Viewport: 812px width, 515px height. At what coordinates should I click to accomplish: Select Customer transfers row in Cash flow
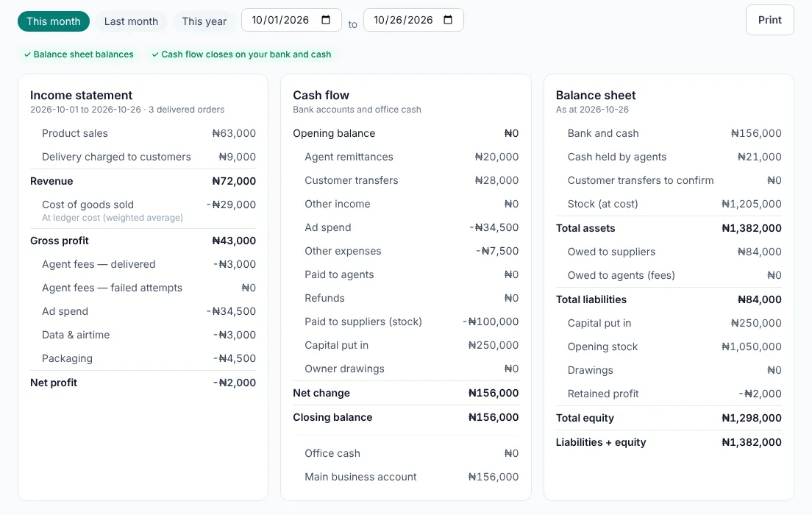[x=405, y=180]
